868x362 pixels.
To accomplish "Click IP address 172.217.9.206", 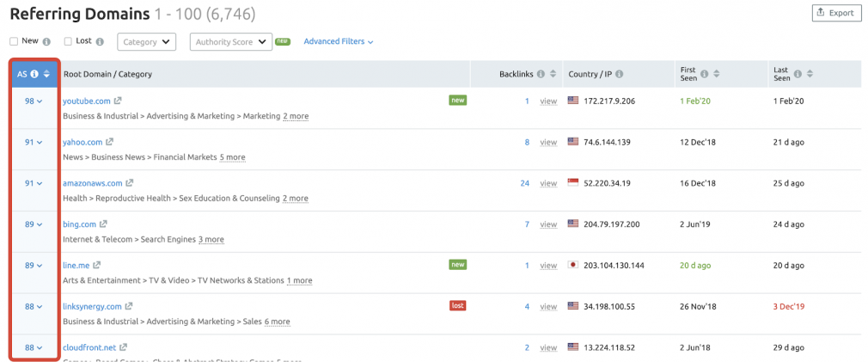I will (608, 101).
